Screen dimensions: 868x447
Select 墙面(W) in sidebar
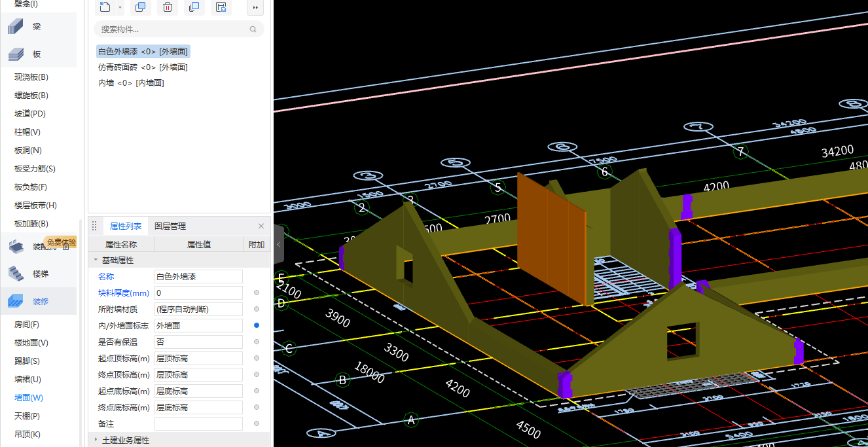tap(29, 397)
